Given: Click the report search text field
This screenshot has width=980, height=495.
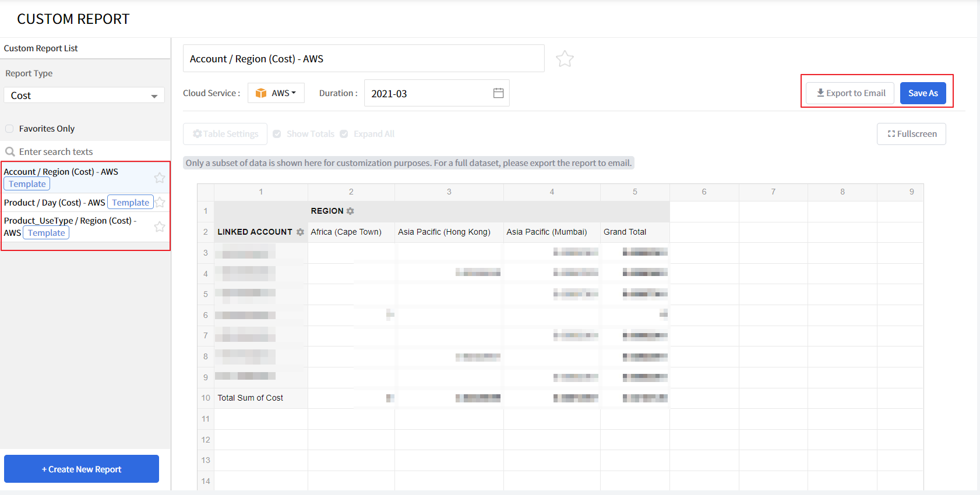Looking at the screenshot, I should (x=87, y=152).
